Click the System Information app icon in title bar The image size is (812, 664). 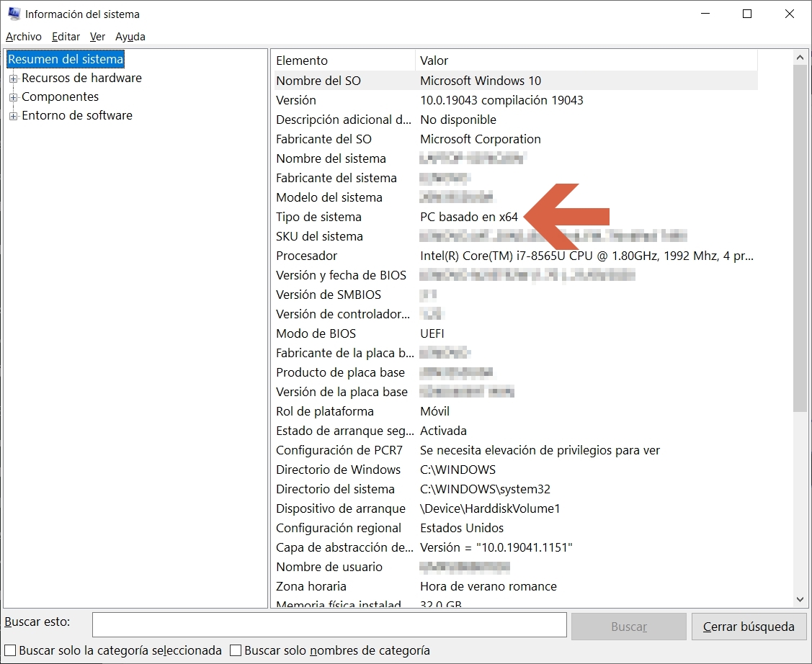click(x=14, y=14)
